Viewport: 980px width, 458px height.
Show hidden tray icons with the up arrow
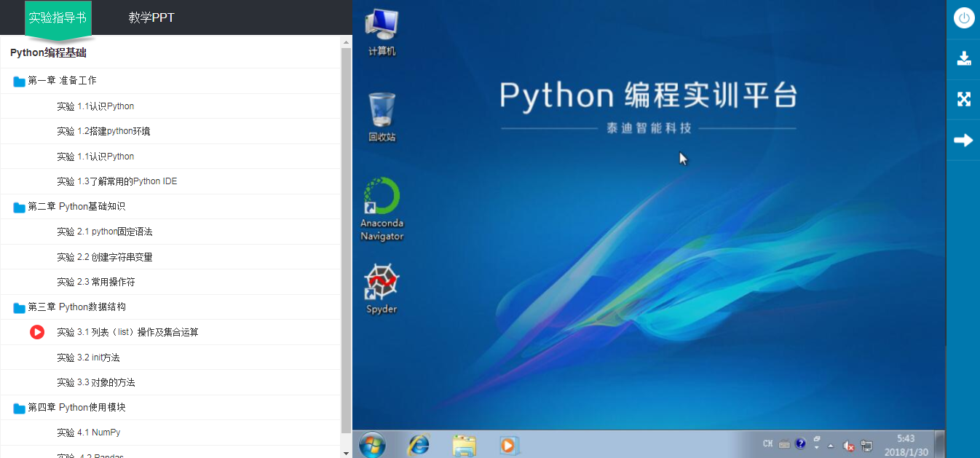[831, 445]
